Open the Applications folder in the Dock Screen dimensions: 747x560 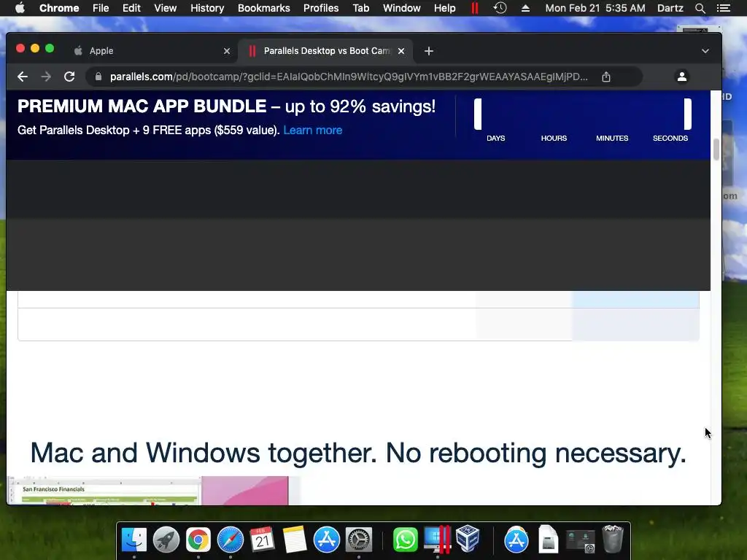point(516,540)
